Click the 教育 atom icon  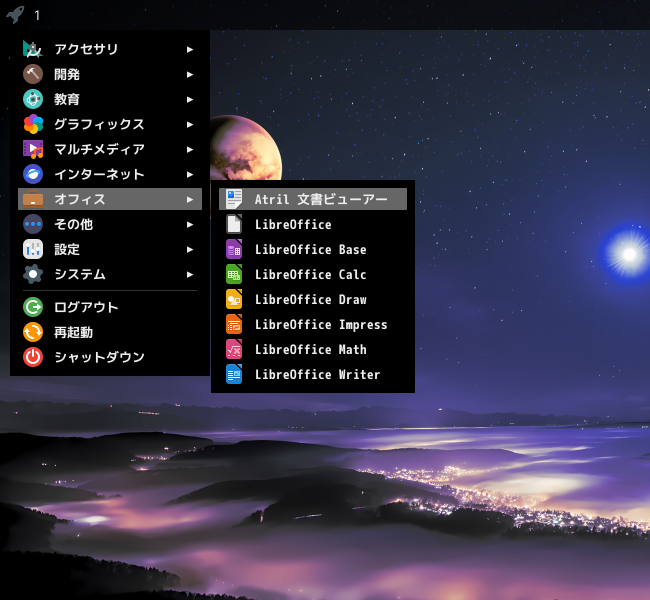33,99
